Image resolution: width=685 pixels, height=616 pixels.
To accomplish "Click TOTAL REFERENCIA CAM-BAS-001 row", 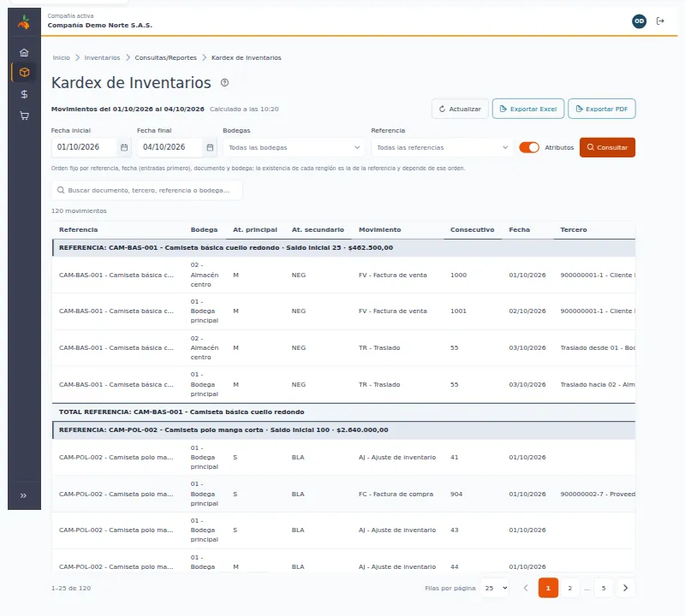I will point(343,412).
